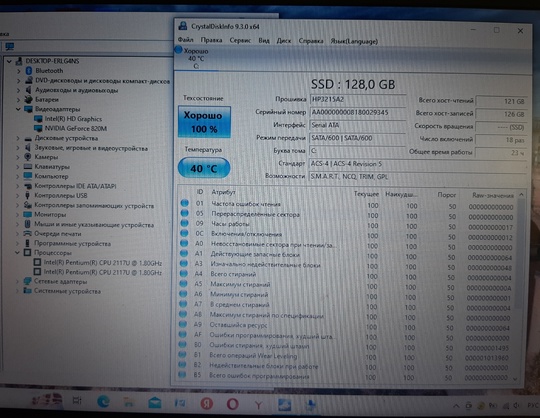Expand Аудиовходы и аудиовыходы in Device Manager
Image resolution: width=540 pixels, height=418 pixels.
click(19, 90)
